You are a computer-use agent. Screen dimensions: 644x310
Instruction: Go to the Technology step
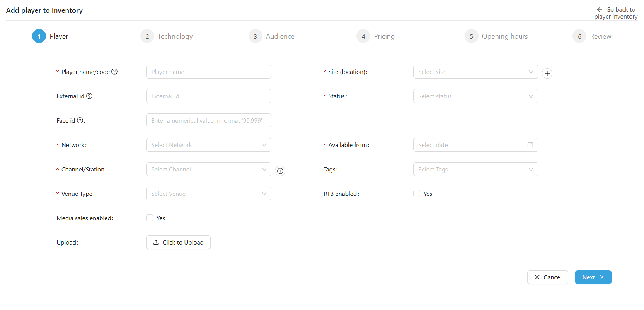[175, 36]
